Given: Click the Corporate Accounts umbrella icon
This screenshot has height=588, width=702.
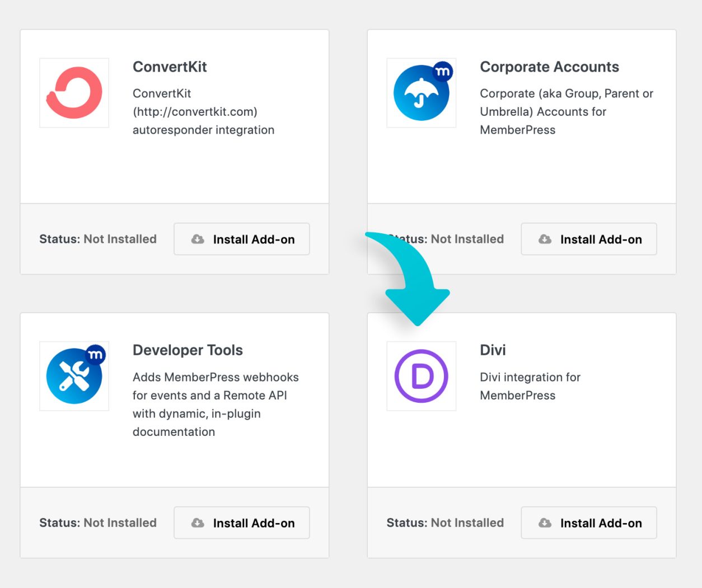Looking at the screenshot, I should pyautogui.click(x=421, y=93).
